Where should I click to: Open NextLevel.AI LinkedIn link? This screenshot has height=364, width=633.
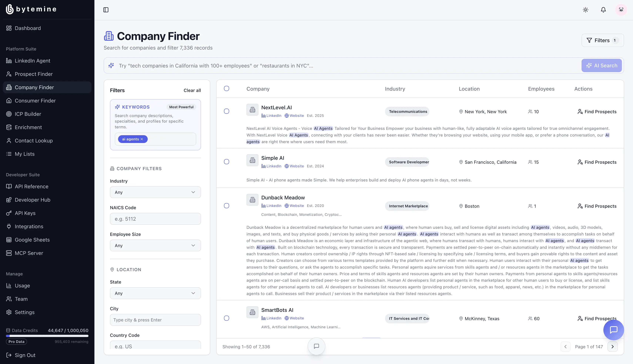click(271, 115)
